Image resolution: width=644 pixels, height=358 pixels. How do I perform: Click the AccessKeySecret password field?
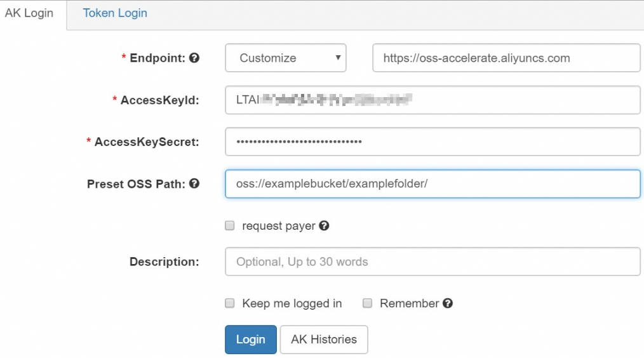click(x=432, y=142)
